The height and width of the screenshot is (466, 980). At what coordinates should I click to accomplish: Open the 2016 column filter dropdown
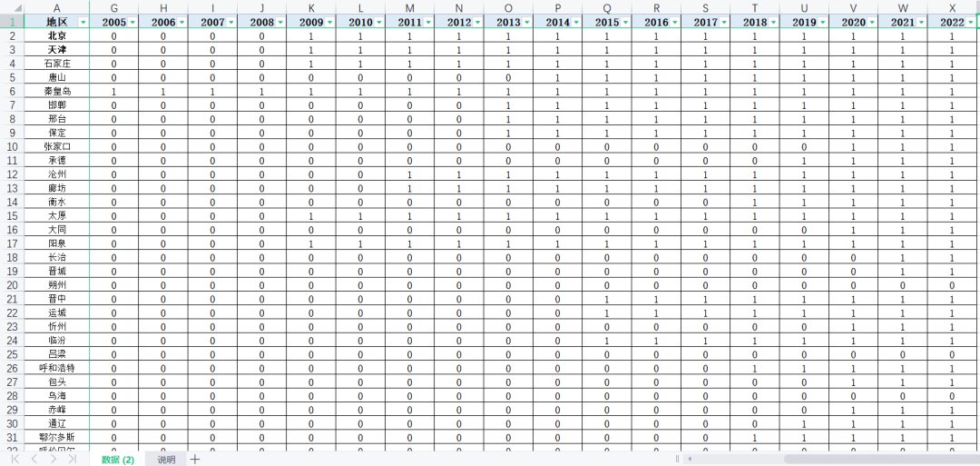[676, 23]
